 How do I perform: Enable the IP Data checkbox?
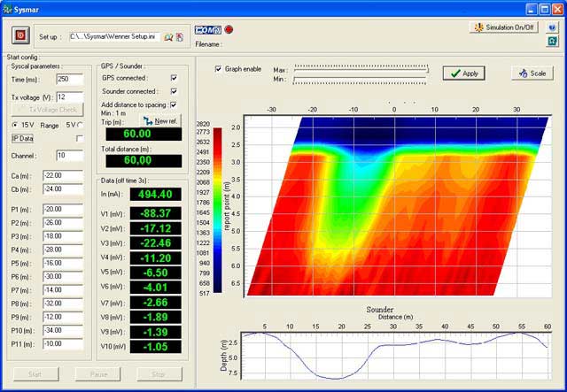pos(80,138)
